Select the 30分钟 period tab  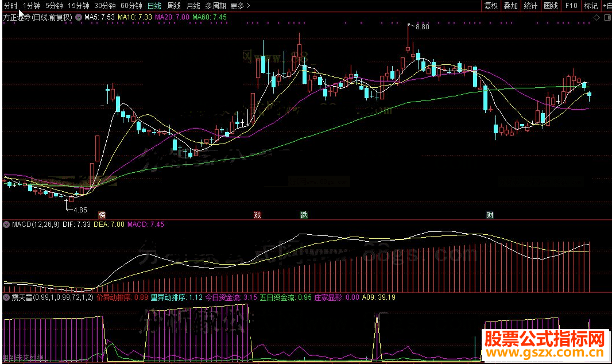(105, 6)
